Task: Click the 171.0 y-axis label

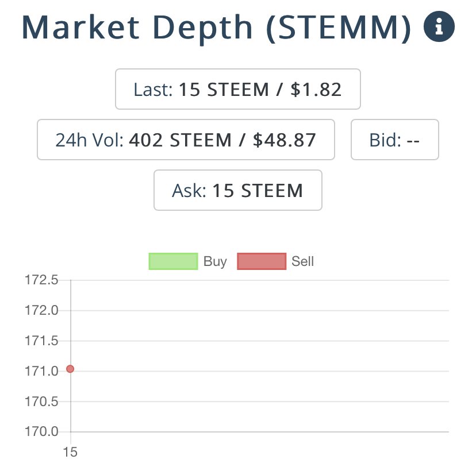Action: (x=41, y=372)
